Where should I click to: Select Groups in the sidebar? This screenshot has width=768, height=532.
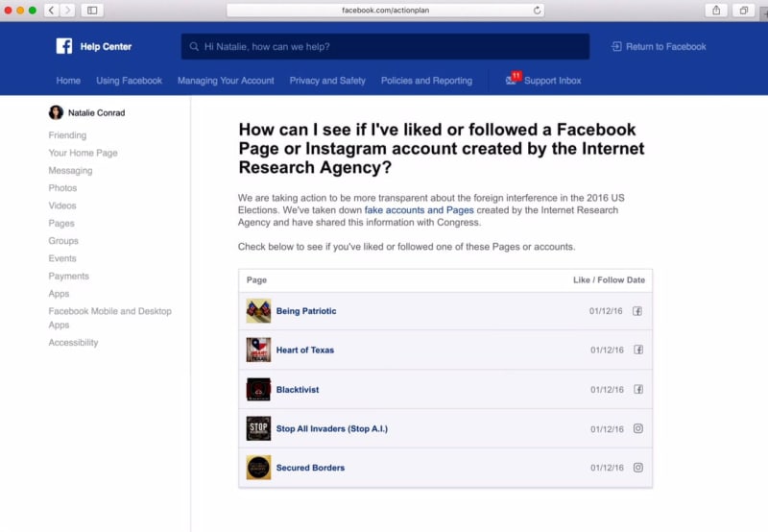coord(63,241)
